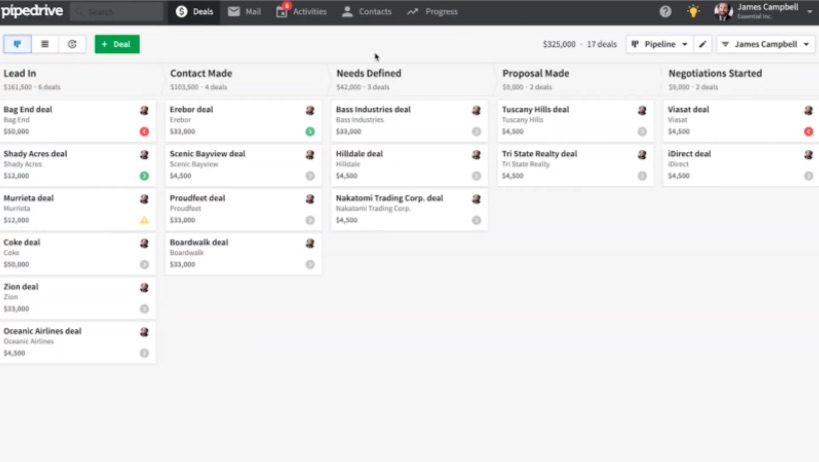Open the Hilldale deal title
Viewport: 819px width, 462px height.
click(x=359, y=154)
